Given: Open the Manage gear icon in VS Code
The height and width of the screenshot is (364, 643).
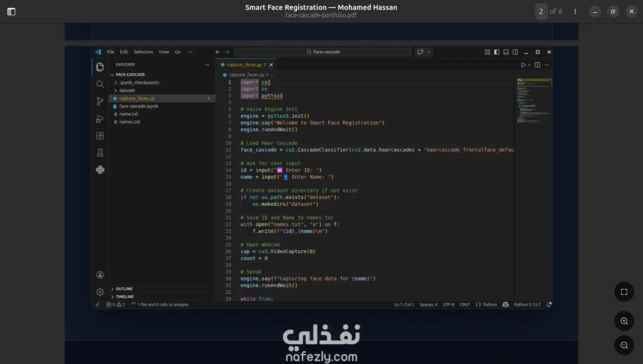Looking at the screenshot, I should point(100,292).
